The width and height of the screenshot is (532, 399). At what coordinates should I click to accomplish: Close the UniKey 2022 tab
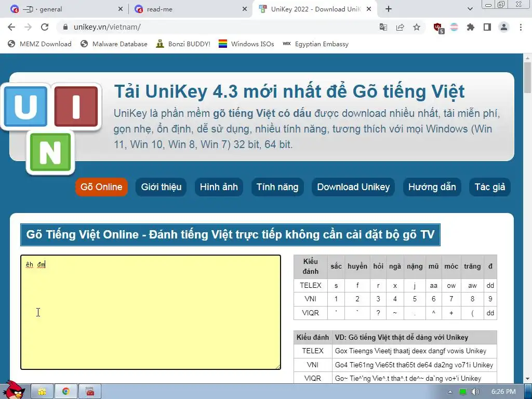[x=369, y=9]
